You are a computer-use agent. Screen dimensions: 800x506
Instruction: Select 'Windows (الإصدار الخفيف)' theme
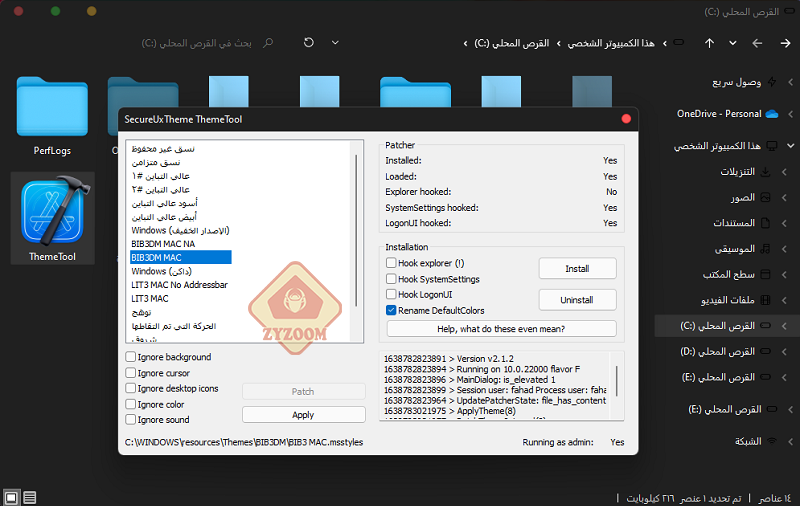tap(180, 230)
